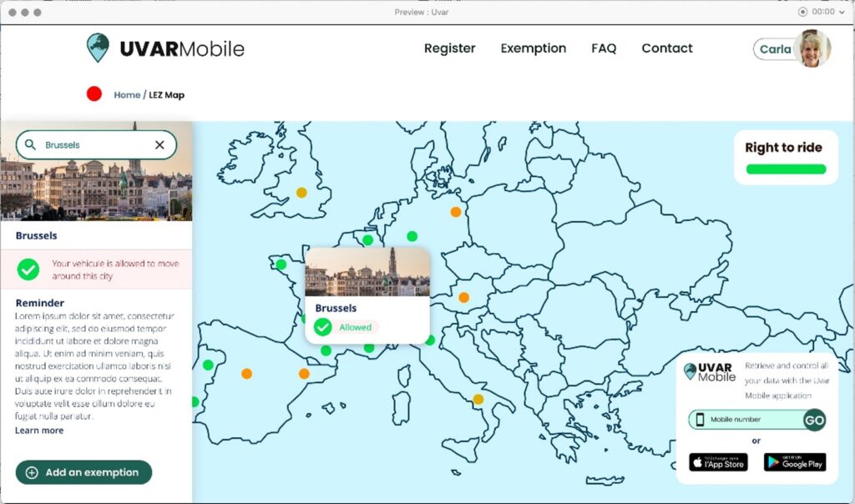
Task: Focus the Brussels search field
Action: click(x=97, y=145)
